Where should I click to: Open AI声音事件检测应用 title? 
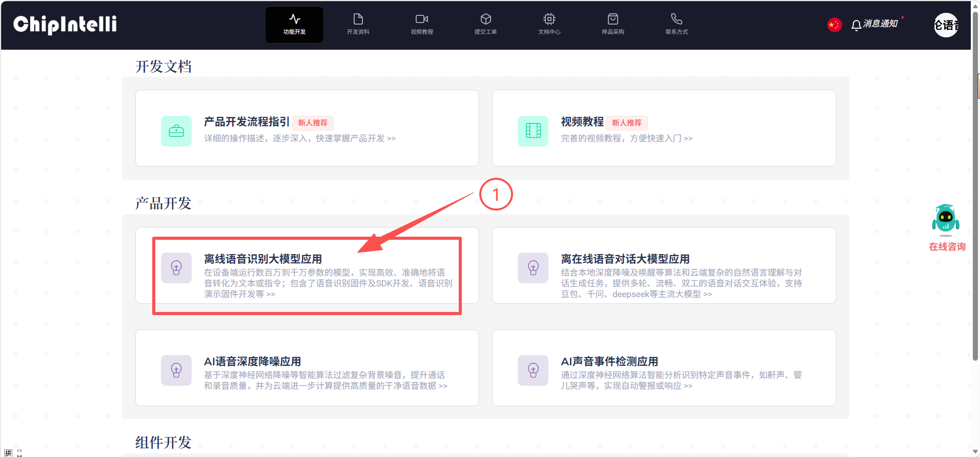pyautogui.click(x=609, y=362)
